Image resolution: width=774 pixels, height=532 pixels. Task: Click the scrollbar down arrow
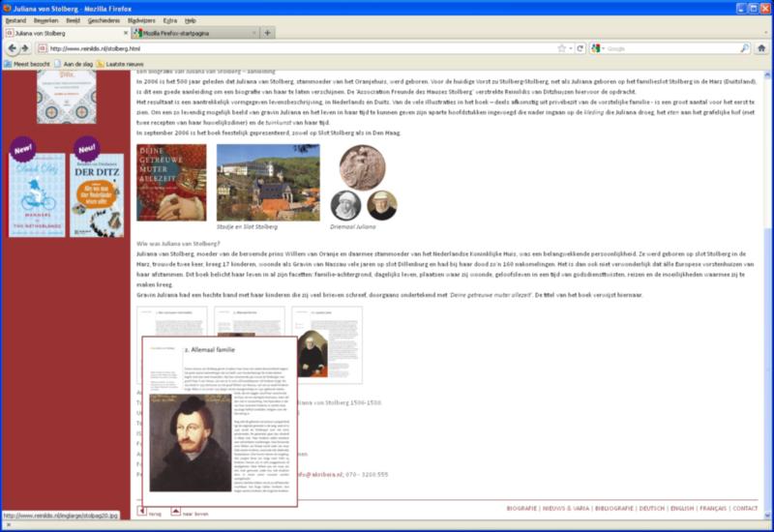(767, 516)
